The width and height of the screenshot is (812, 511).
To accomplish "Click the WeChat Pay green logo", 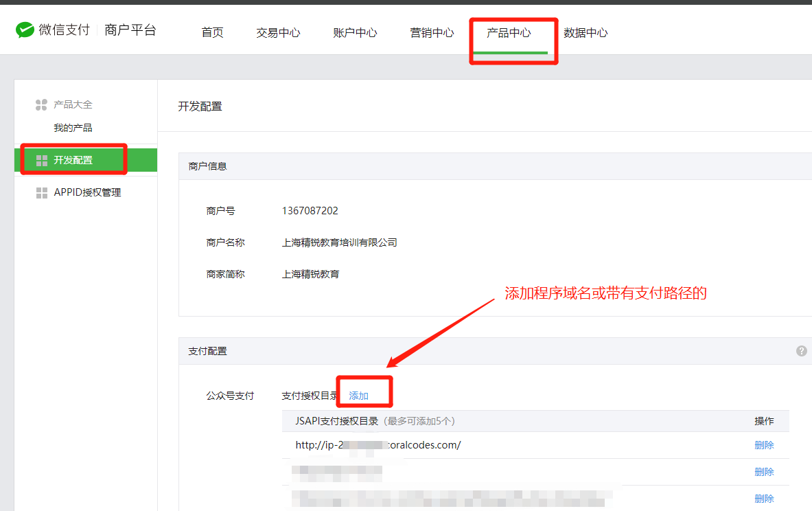I will (25, 30).
